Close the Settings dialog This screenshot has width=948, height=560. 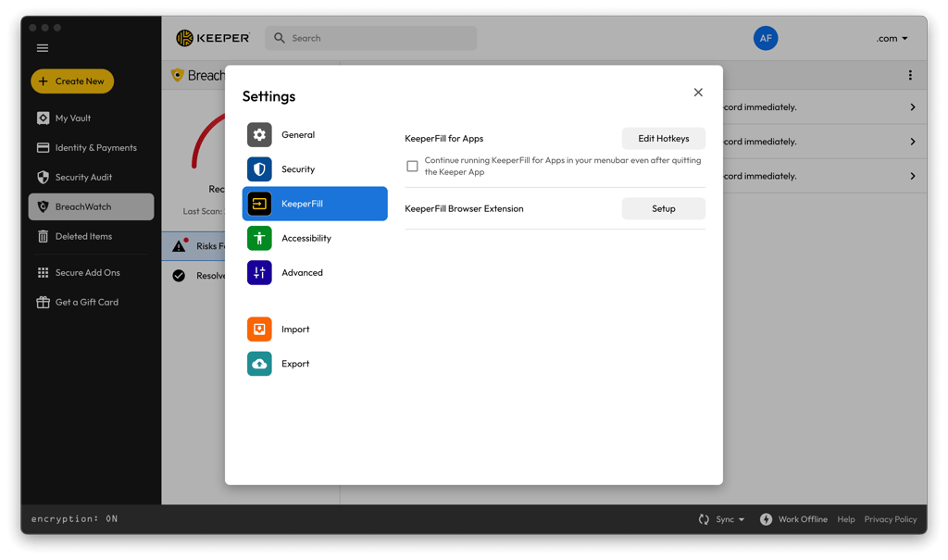click(698, 93)
